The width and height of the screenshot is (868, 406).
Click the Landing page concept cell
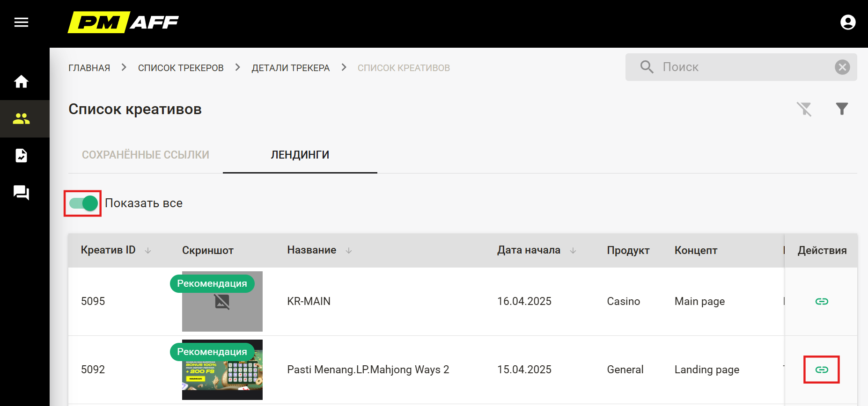[707, 370]
